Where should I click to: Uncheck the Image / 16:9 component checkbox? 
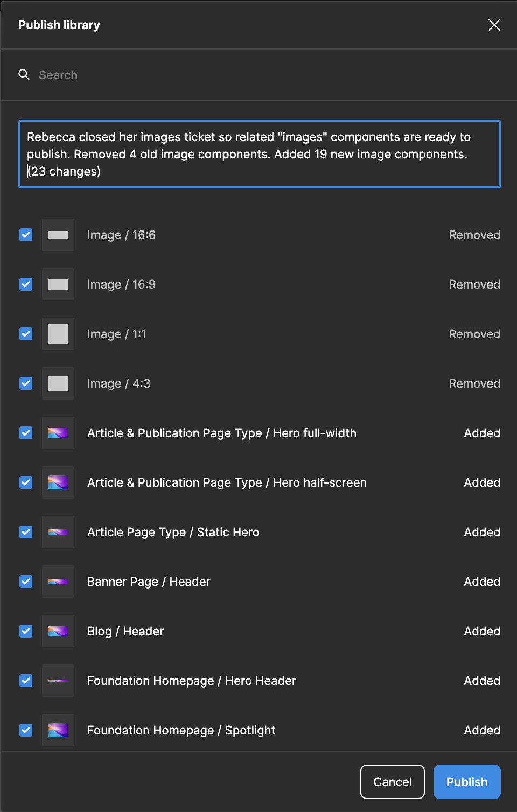[25, 284]
